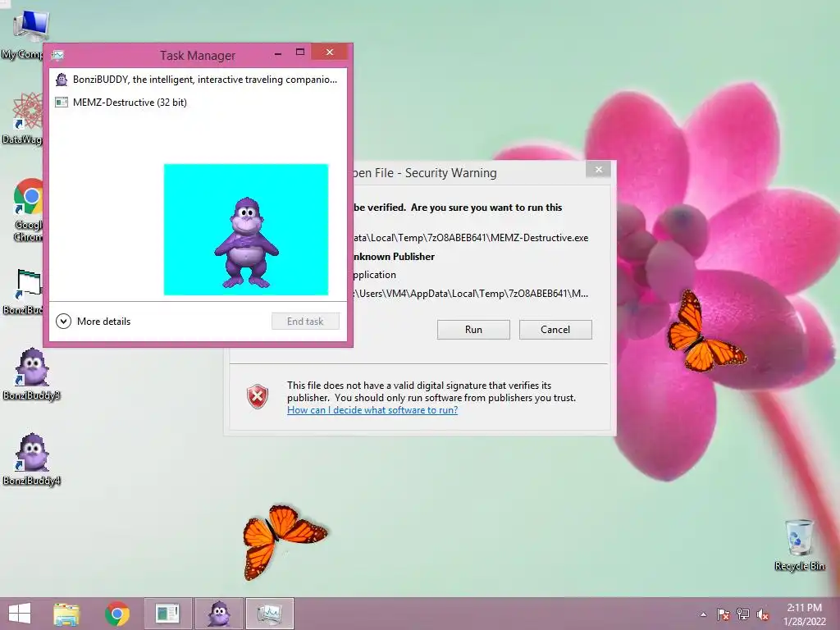This screenshot has height=630, width=840.
Task: Switch to Task Manager taskbar button
Action: (269, 614)
